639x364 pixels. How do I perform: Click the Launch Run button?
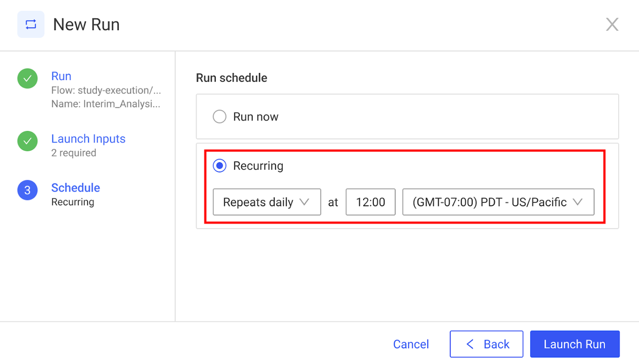575,344
